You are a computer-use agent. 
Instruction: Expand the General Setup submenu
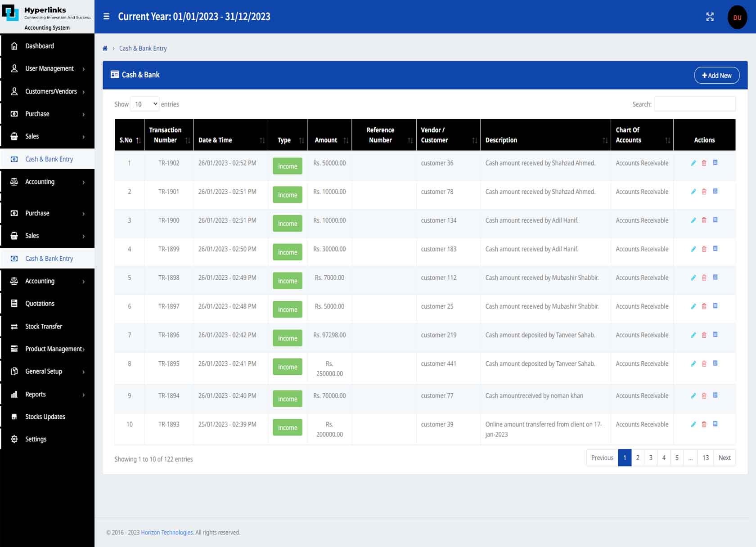47,371
